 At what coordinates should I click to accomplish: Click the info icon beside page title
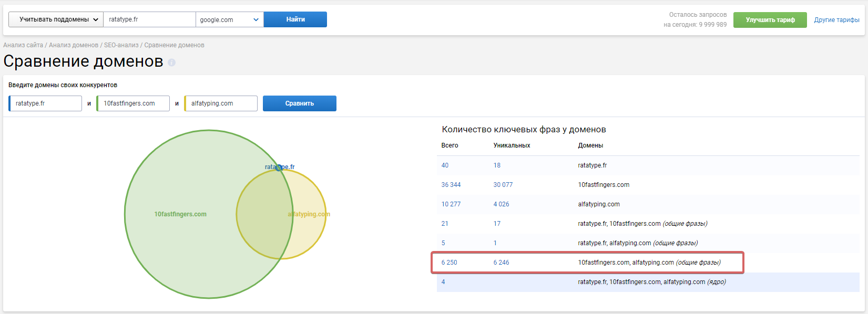coord(171,62)
